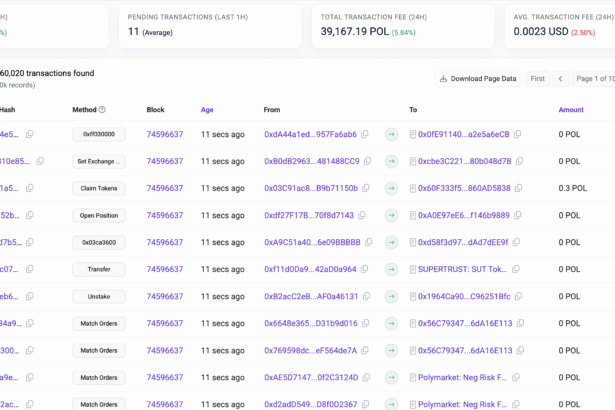
Task: Go to the First page
Action: point(537,78)
